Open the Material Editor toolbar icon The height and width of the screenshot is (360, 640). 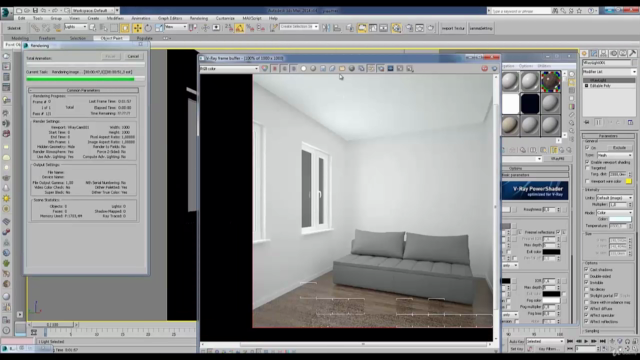point(396,28)
